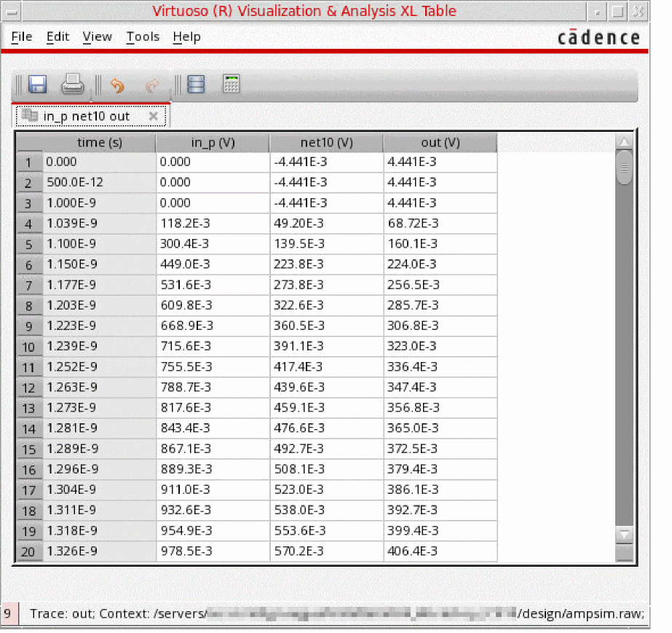
Task: Click the net10 (V) column header
Action: [x=326, y=143]
